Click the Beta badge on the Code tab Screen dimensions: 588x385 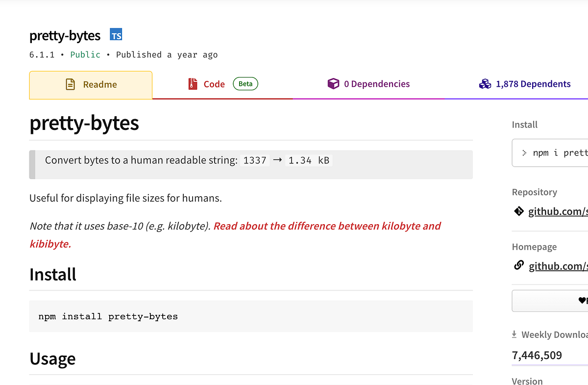(x=245, y=83)
